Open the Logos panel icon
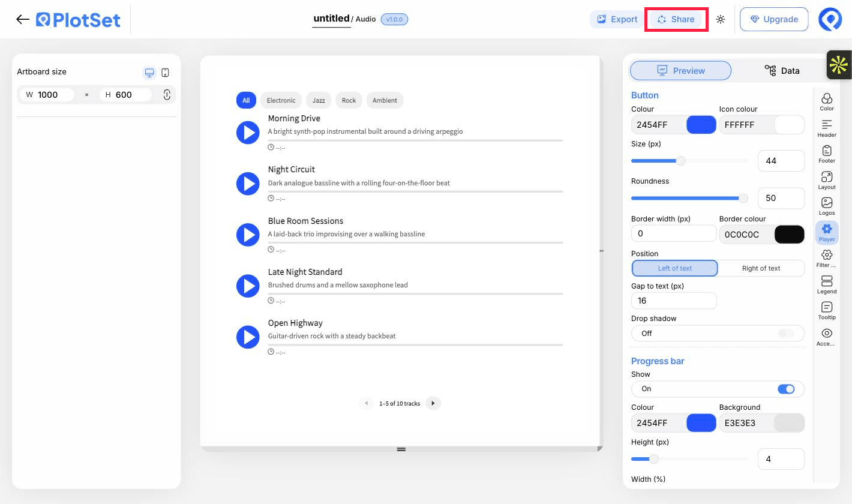This screenshot has width=852, height=504. (x=827, y=206)
